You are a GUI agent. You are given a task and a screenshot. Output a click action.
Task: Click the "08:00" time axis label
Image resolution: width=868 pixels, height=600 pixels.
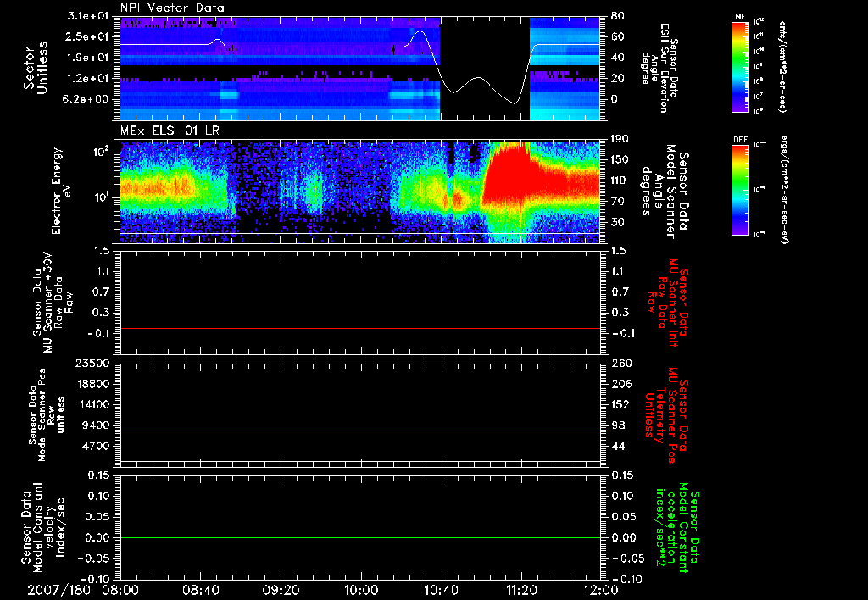(x=120, y=590)
